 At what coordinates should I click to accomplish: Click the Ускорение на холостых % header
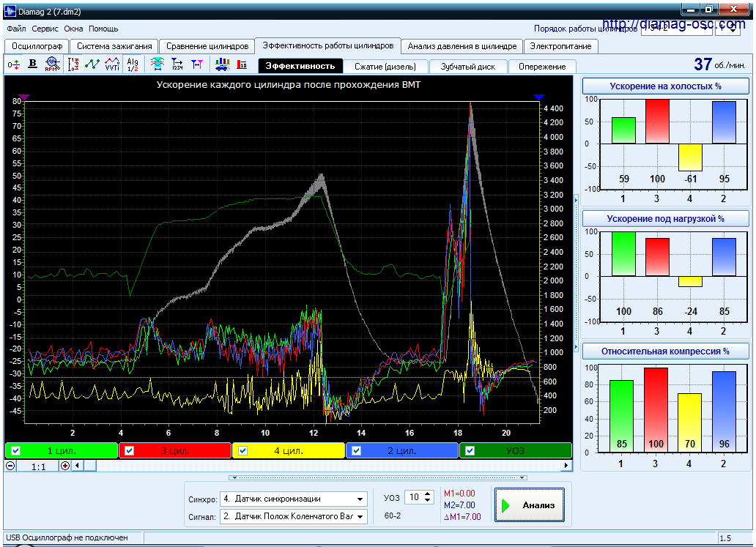pyautogui.click(x=665, y=86)
